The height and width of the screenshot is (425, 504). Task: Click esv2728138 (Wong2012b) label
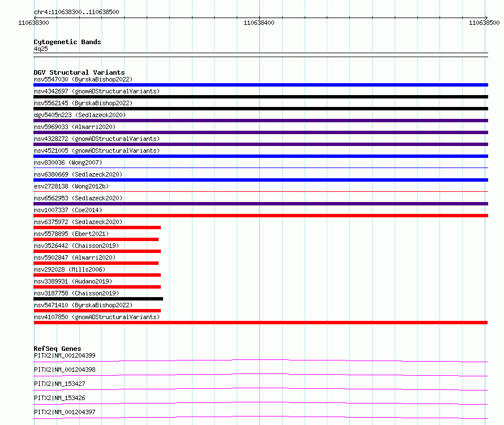click(71, 186)
